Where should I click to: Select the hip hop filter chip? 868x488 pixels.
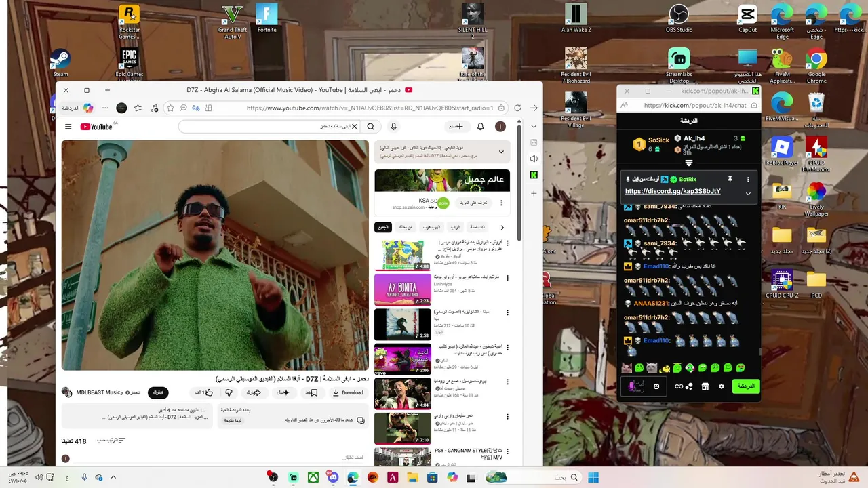(x=430, y=227)
